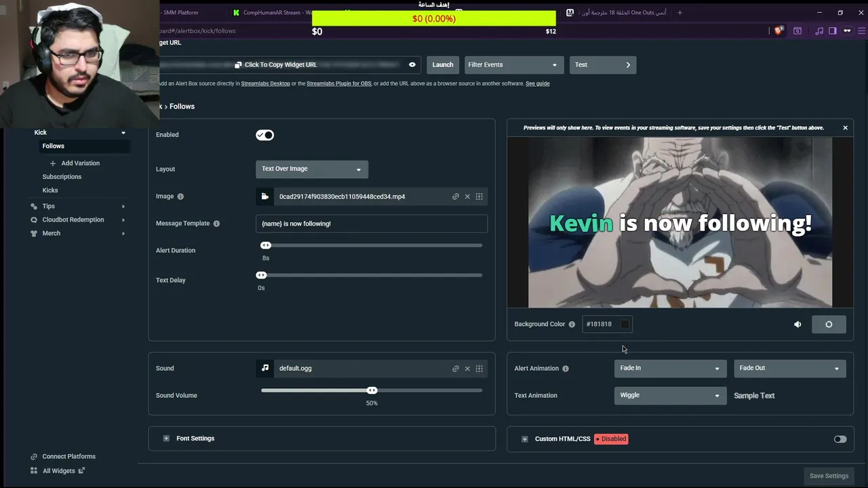Show the info tooltip next to Background Color
Image resolution: width=868 pixels, height=488 pixels.
click(x=572, y=325)
